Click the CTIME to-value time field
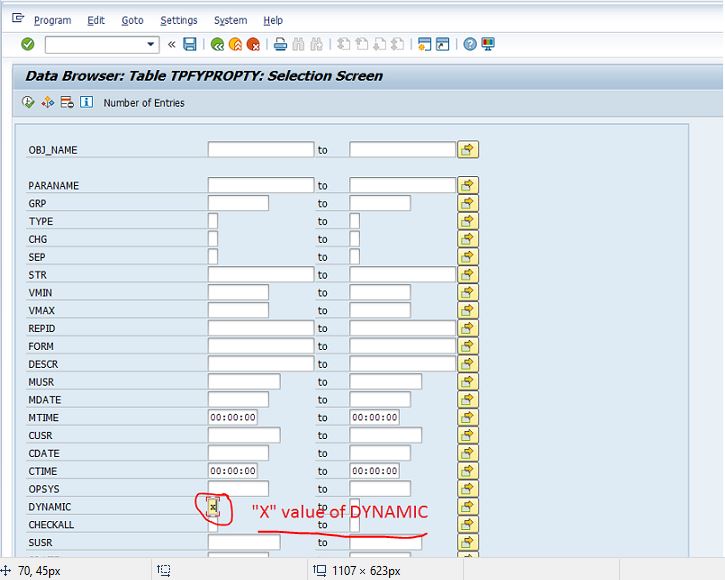This screenshot has width=725, height=580. [x=375, y=471]
